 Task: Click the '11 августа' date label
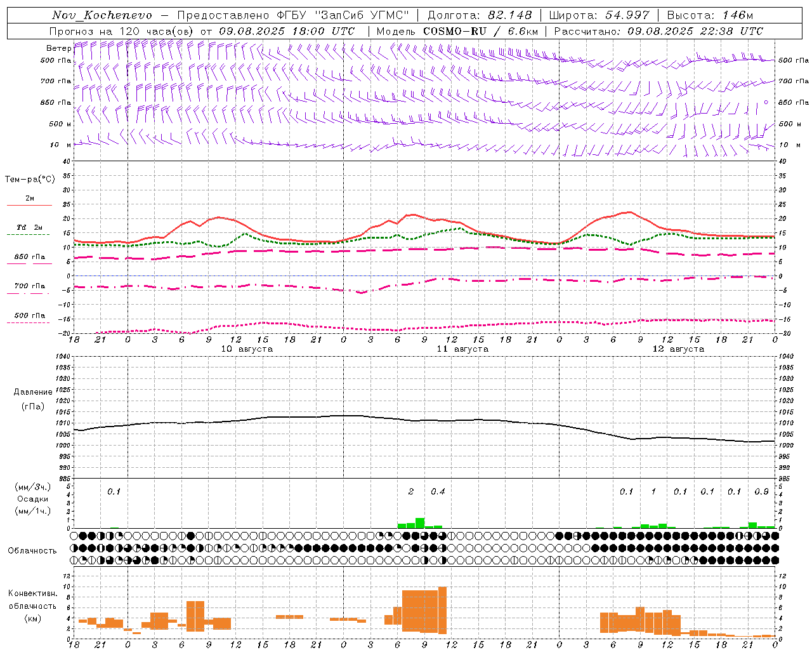click(462, 349)
